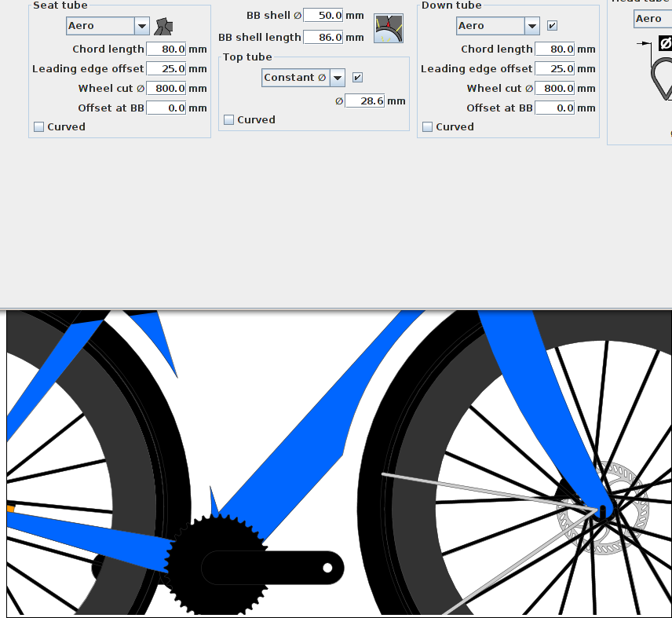
Task: Click the teardrop aero cross-section diagram
Action: point(662,80)
